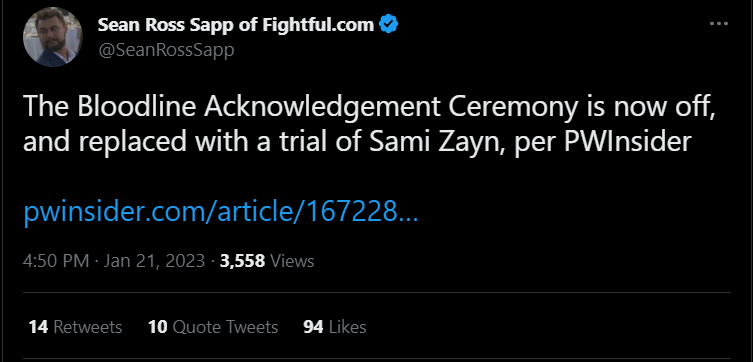Click the 4:50 PM timestamp
The width and height of the screenshot is (753, 362).
(56, 261)
